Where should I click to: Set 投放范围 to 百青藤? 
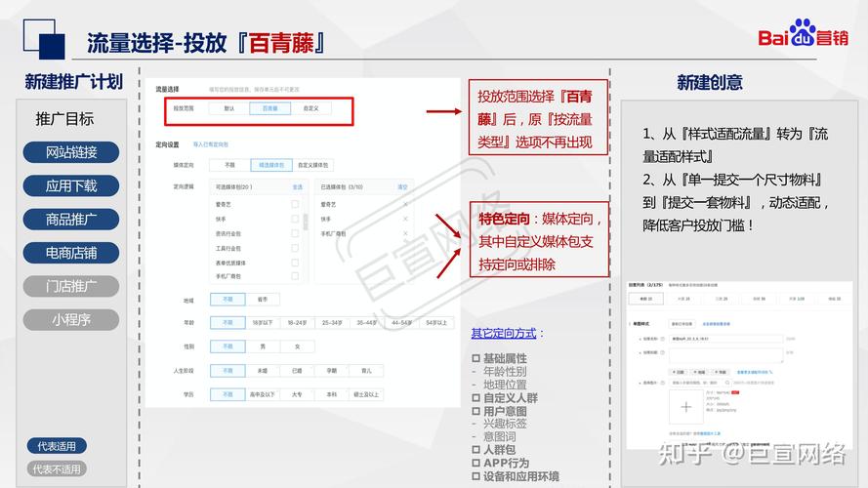(x=269, y=108)
